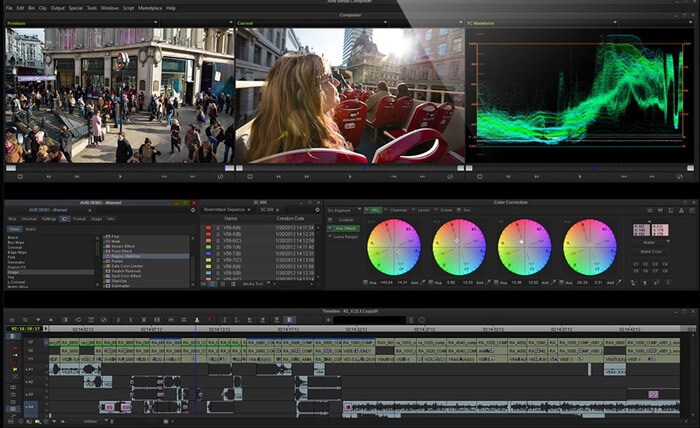Click the speaker icon in timeline toolbar
The image size is (700, 428).
click(329, 320)
